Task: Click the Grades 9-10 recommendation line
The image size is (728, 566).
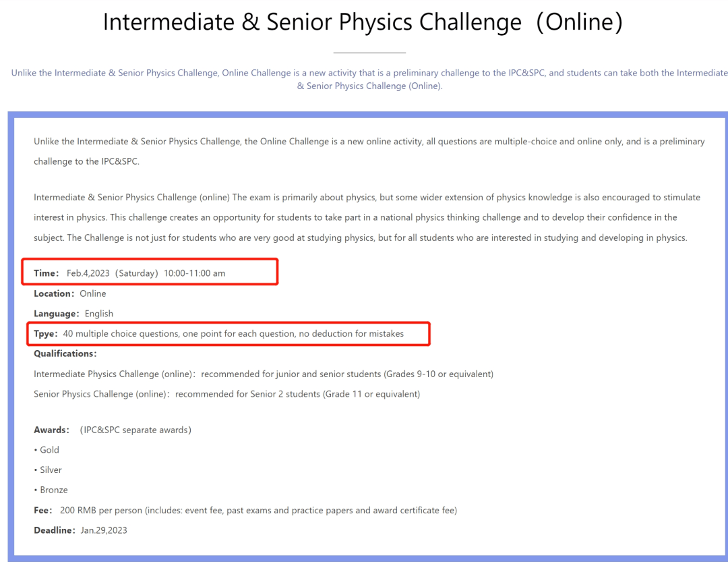Action: point(263,374)
